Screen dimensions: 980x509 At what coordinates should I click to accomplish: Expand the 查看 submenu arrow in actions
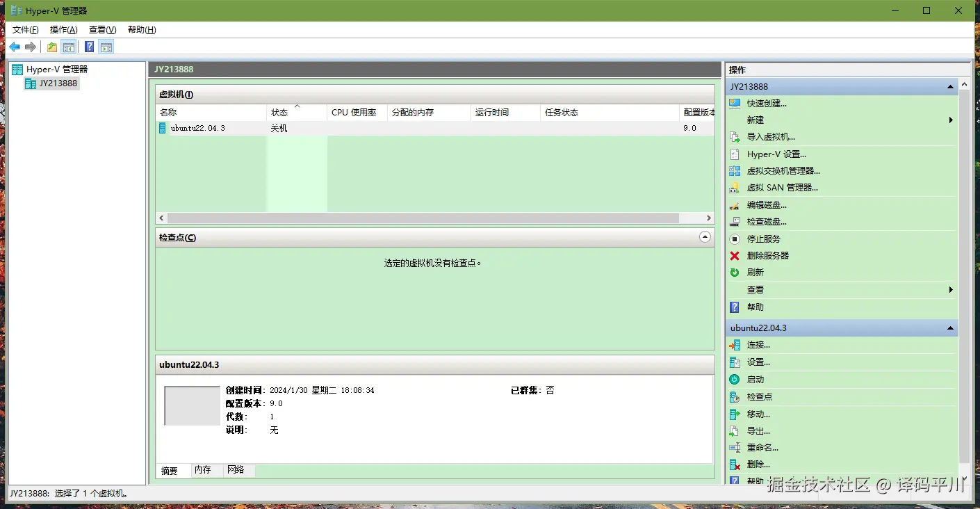[x=951, y=290]
